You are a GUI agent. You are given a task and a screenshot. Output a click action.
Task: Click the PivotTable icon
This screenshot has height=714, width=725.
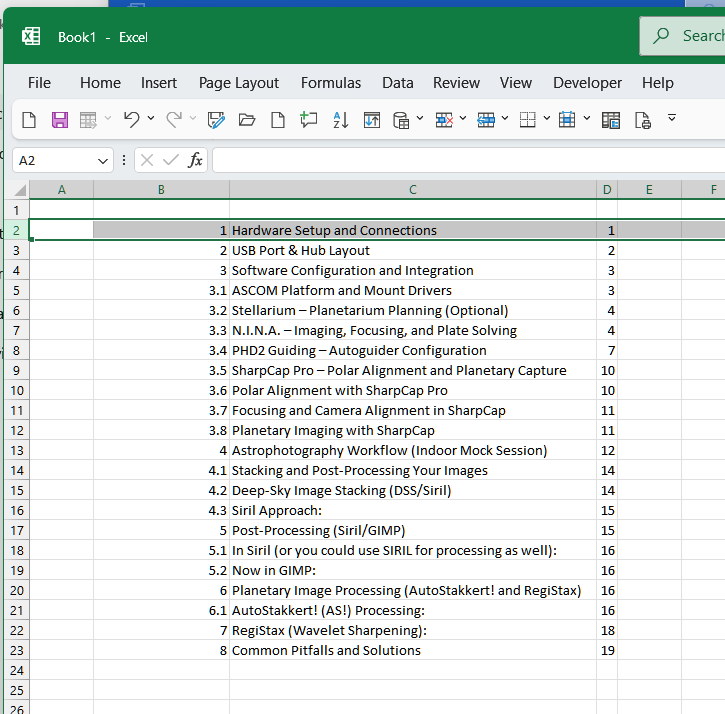pos(611,120)
